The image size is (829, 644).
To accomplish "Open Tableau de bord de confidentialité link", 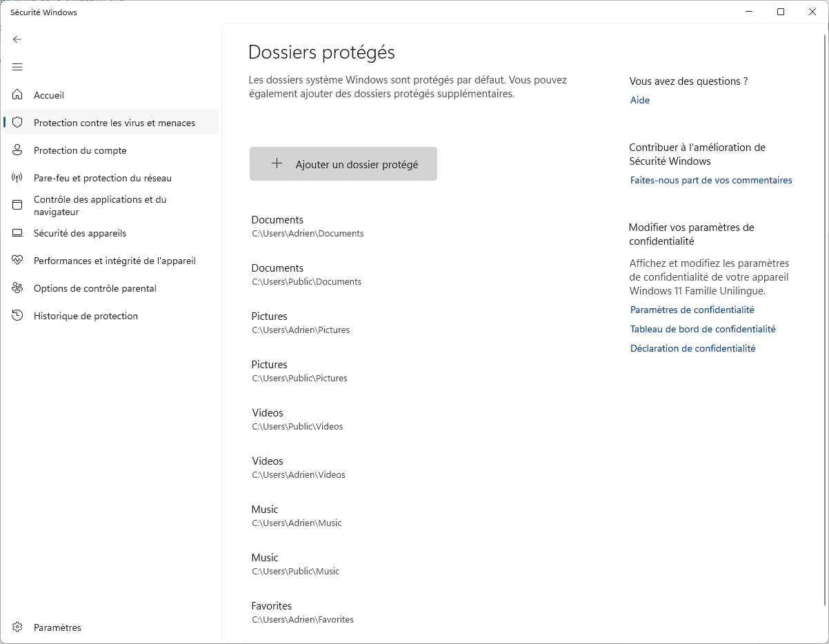I will [703, 330].
